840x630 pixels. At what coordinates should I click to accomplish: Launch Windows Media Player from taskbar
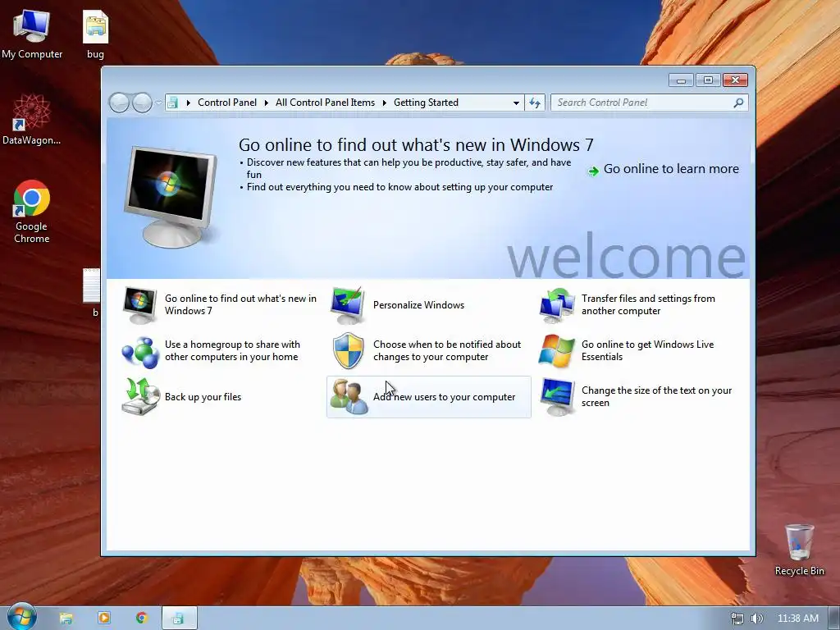(104, 619)
